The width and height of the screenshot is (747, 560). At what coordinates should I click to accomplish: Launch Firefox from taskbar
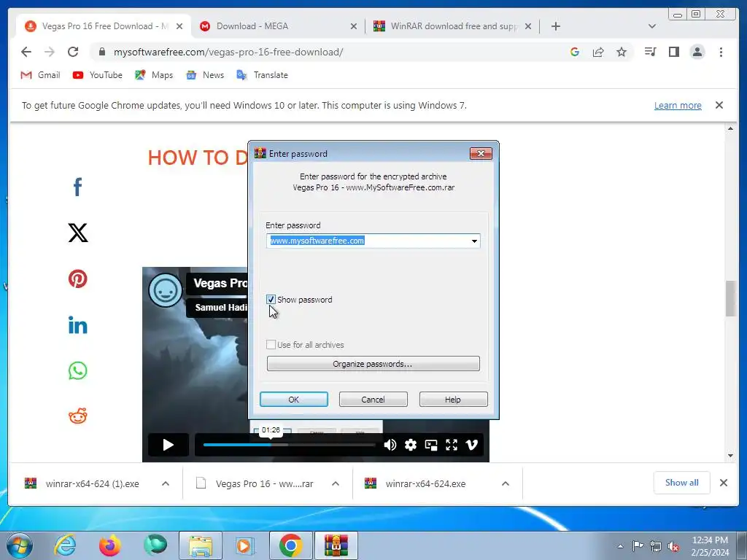(109, 545)
